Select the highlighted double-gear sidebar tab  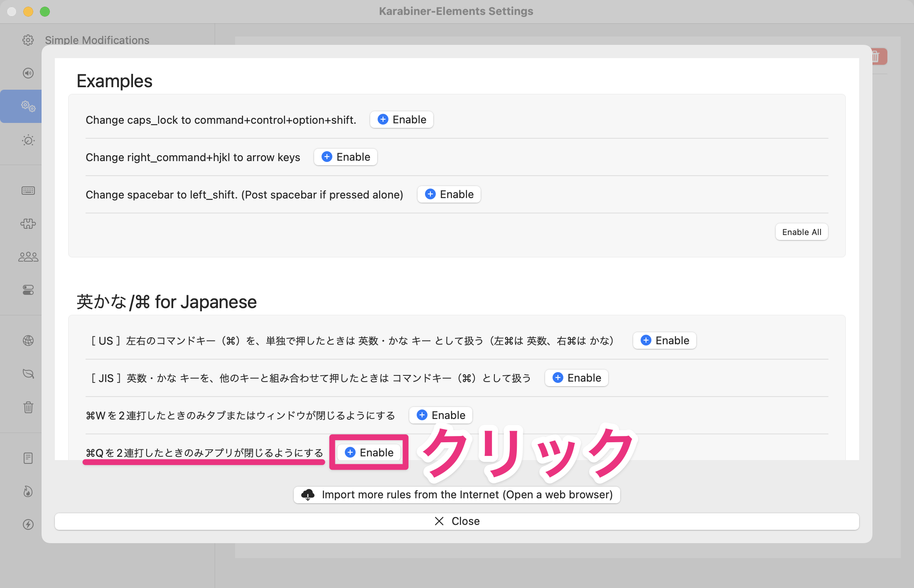pyautogui.click(x=28, y=106)
